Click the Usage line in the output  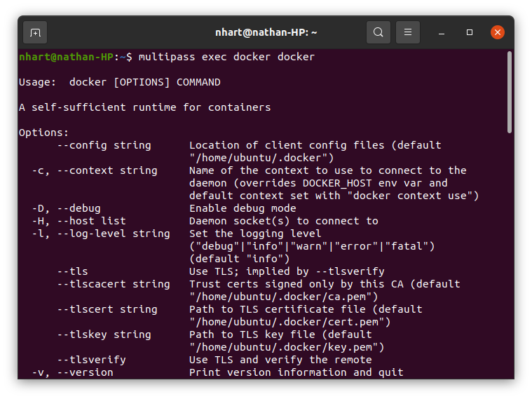pyautogui.click(x=119, y=82)
